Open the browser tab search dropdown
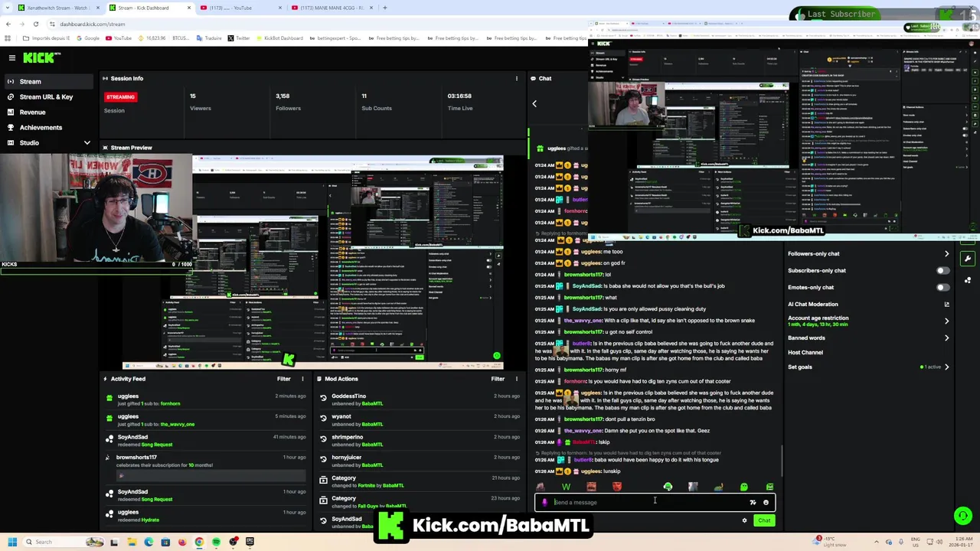 (7, 8)
